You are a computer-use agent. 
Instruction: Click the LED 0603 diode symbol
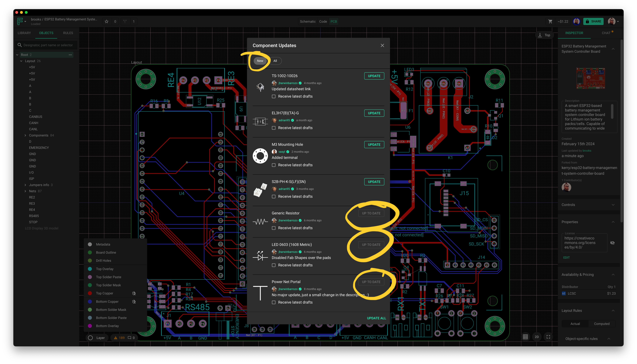[260, 256]
